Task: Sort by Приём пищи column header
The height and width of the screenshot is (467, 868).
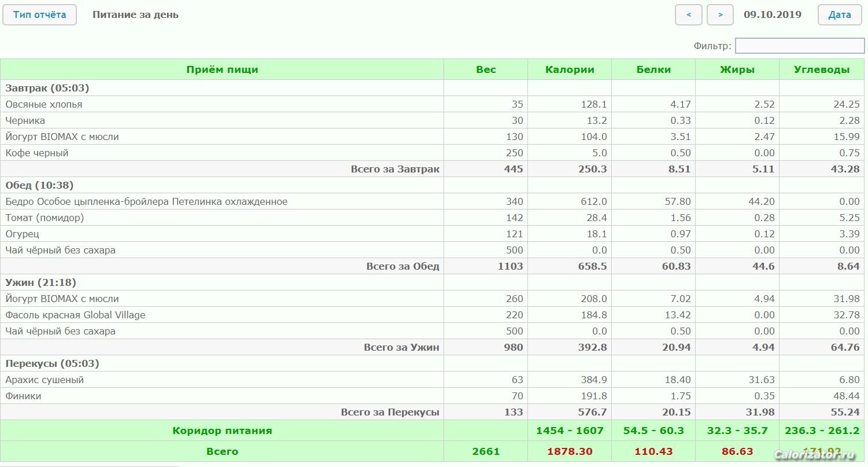Action: coord(222,69)
